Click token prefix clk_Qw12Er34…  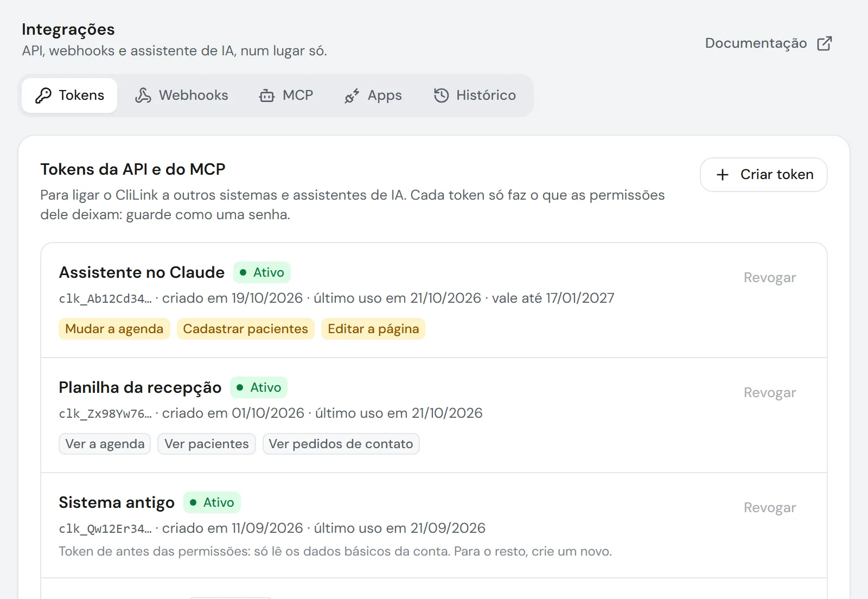[105, 528]
